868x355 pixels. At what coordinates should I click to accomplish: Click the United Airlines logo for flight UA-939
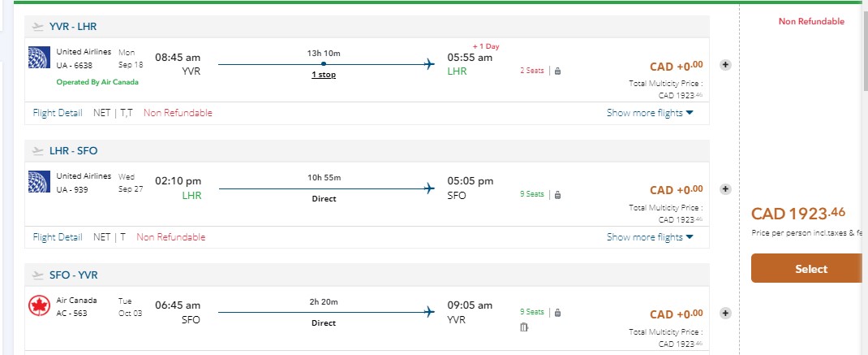39,182
